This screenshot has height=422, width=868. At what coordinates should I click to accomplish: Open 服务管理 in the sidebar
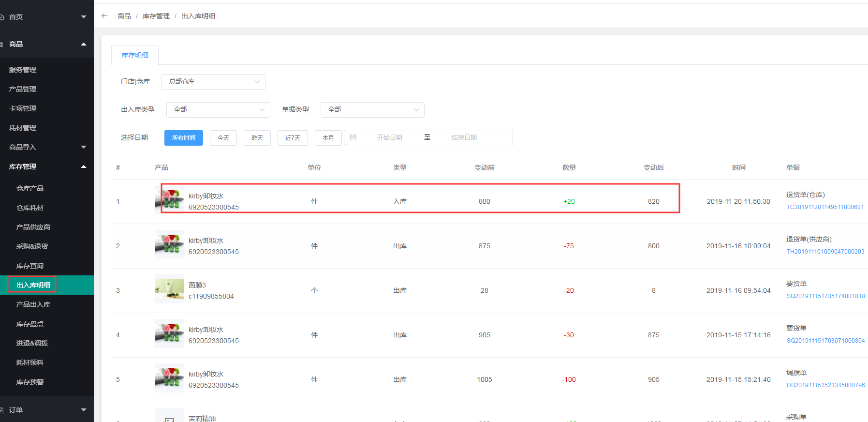tap(23, 70)
